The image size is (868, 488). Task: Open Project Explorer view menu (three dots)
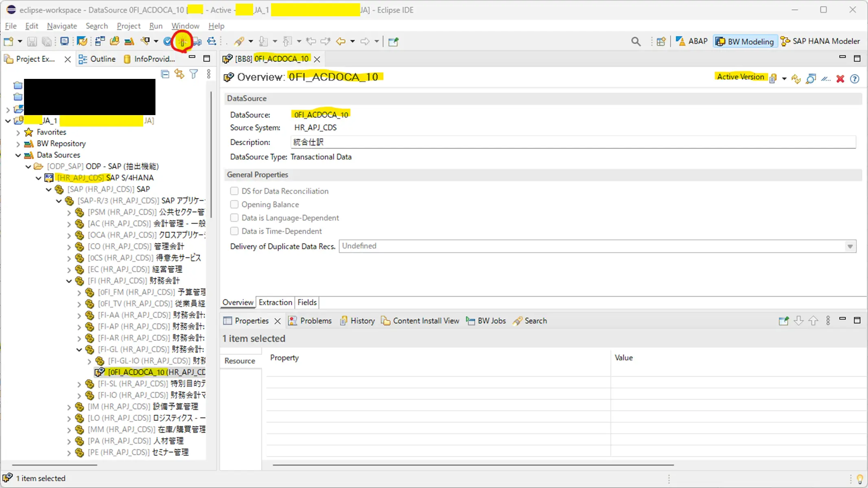209,74
